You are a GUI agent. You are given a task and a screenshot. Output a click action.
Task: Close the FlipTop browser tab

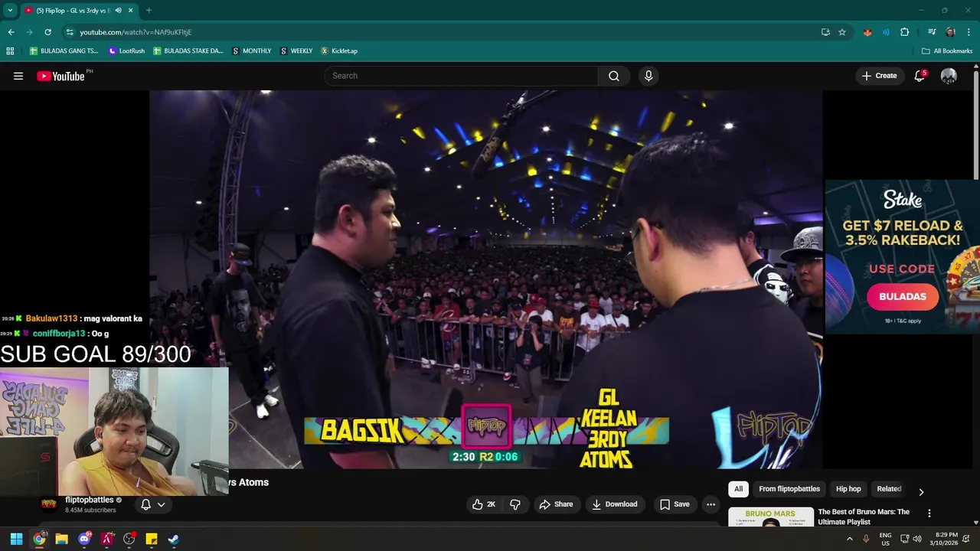pyautogui.click(x=130, y=10)
